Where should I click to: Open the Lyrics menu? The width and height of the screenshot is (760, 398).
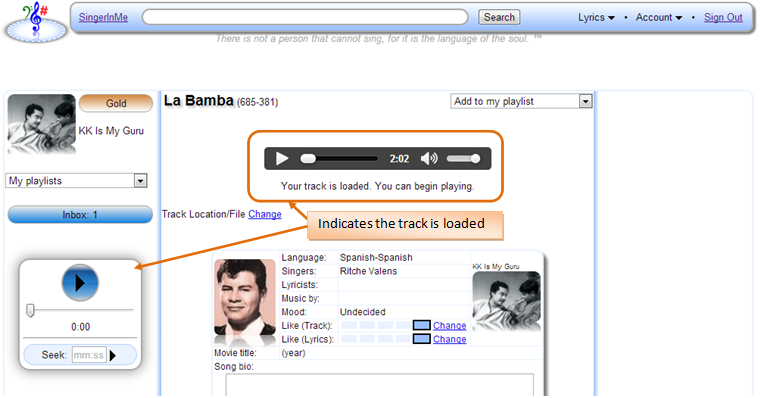pos(596,17)
